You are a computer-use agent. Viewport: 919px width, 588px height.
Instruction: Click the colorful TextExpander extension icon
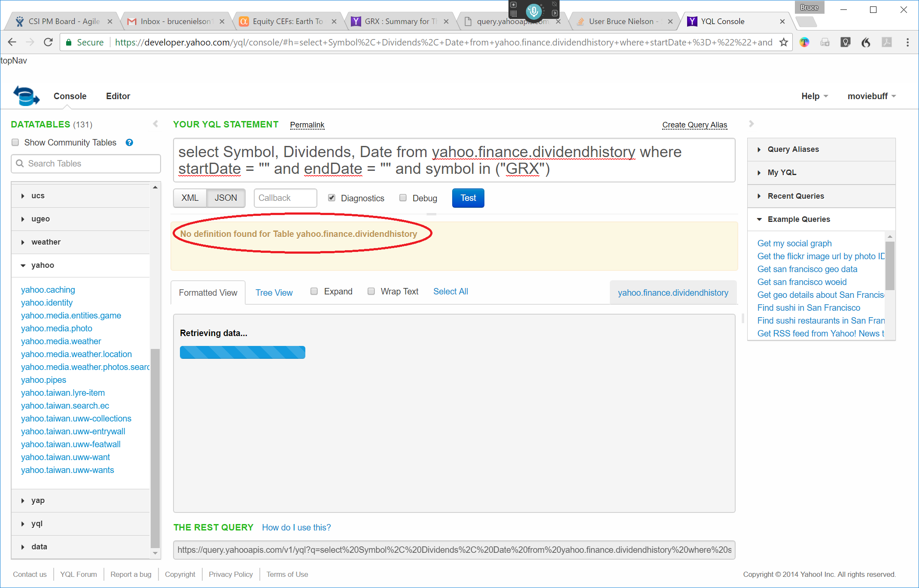pyautogui.click(x=804, y=42)
